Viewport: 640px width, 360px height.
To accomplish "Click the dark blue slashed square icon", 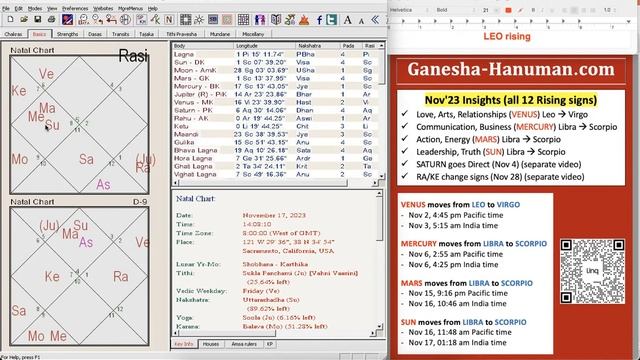I will (67, 20).
